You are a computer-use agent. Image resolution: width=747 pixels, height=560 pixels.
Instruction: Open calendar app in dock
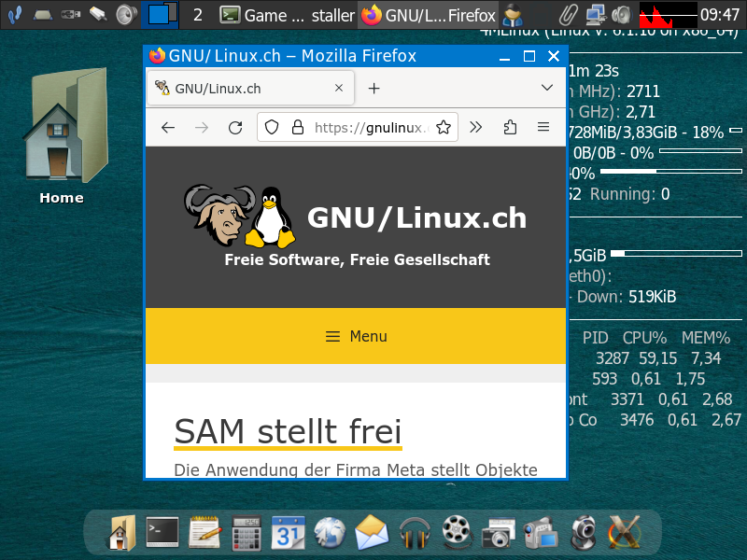[x=289, y=533]
